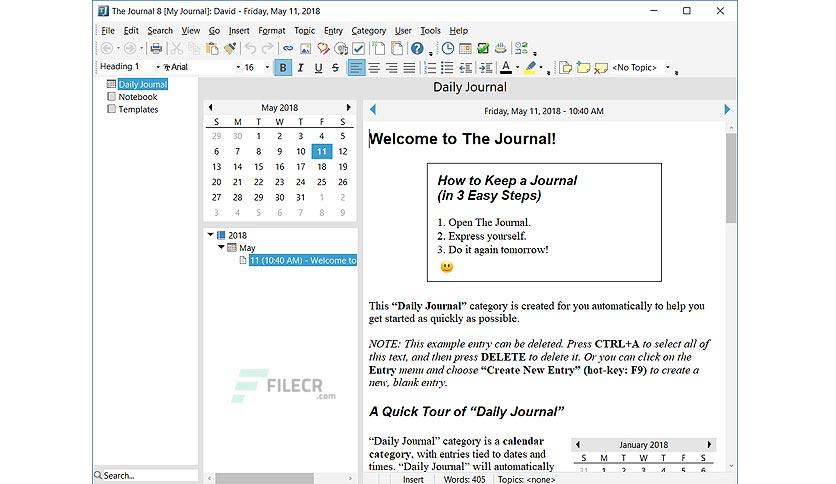Click the entry tree horizontal scrollbar thumb
836x484 pixels.
point(264,478)
